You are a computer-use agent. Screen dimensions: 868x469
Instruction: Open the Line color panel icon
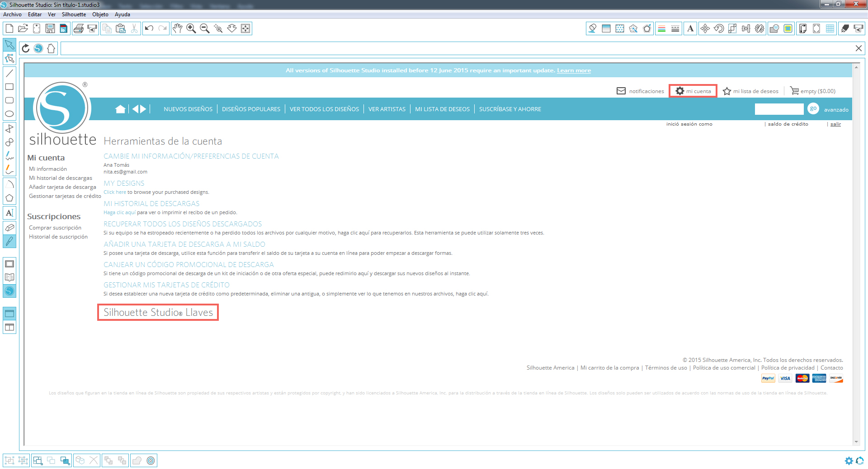(x=661, y=28)
